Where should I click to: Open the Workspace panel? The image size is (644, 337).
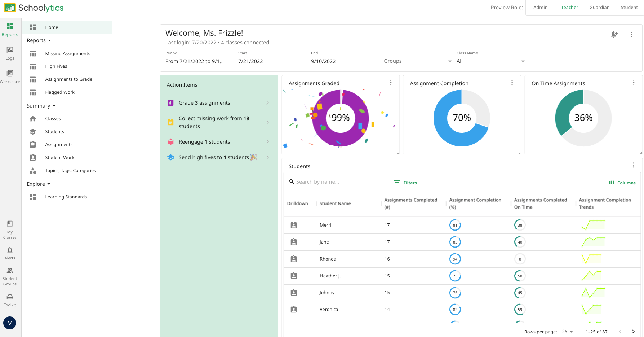pyautogui.click(x=10, y=76)
